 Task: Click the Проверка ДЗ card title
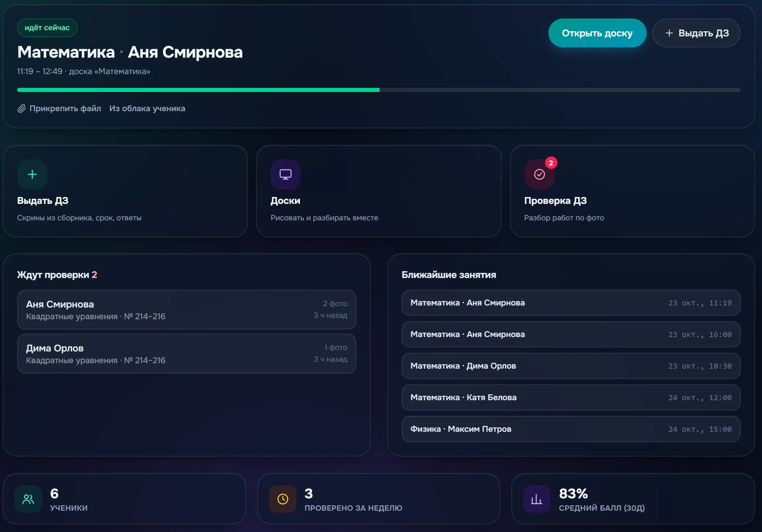[556, 201]
